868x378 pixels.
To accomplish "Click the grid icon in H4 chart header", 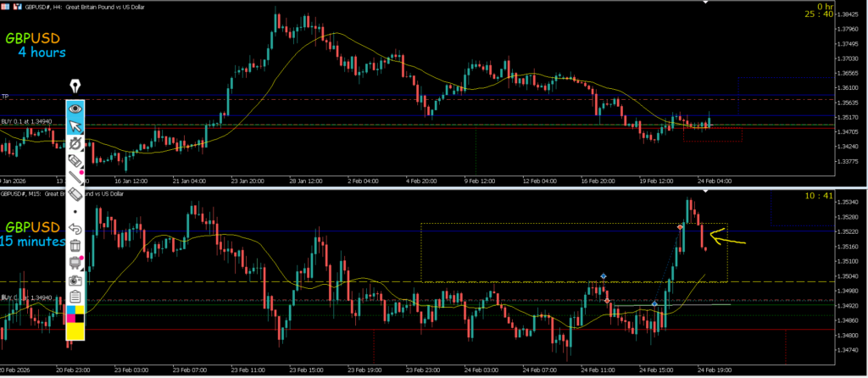I will coord(4,5).
